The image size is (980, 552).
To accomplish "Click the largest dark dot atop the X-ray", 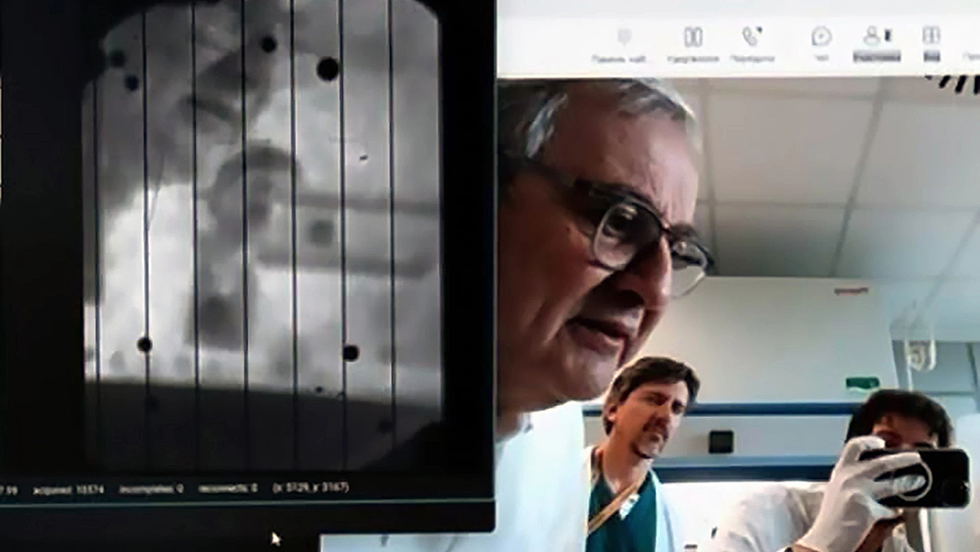I will click(x=327, y=68).
